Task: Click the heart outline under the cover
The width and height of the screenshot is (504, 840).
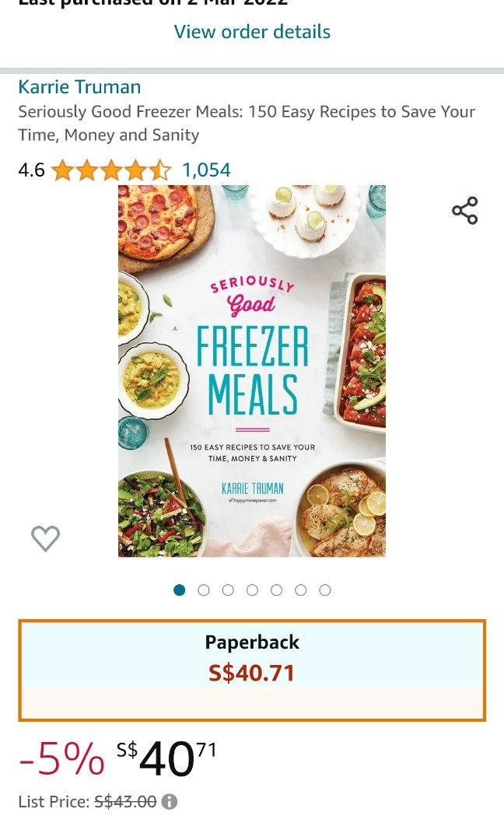Action: pyautogui.click(x=45, y=537)
